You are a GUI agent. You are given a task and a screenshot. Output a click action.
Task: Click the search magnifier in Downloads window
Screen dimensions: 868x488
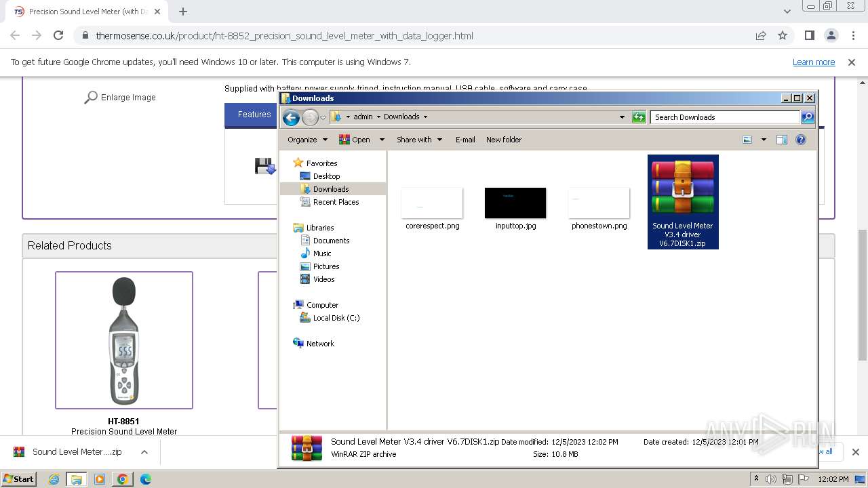[x=808, y=117]
